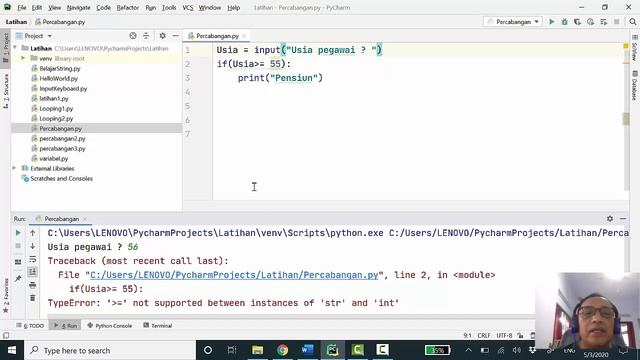Click the Stop icon in top toolbar
This screenshot has height=360, width=640.
pyautogui.click(x=616, y=22)
